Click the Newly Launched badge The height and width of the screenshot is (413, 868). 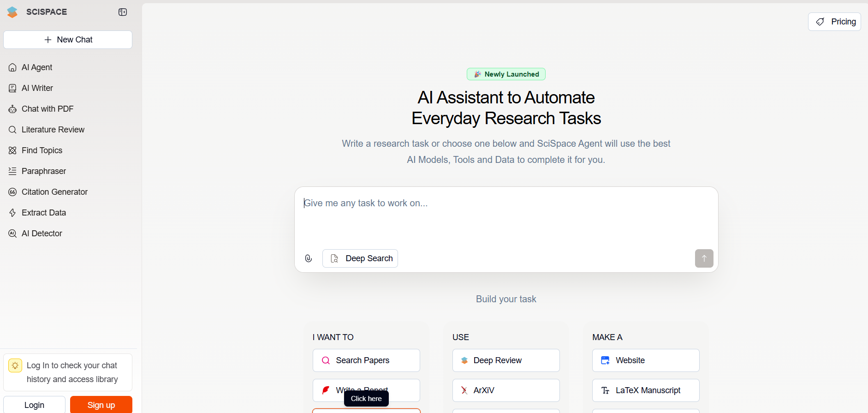pos(506,74)
